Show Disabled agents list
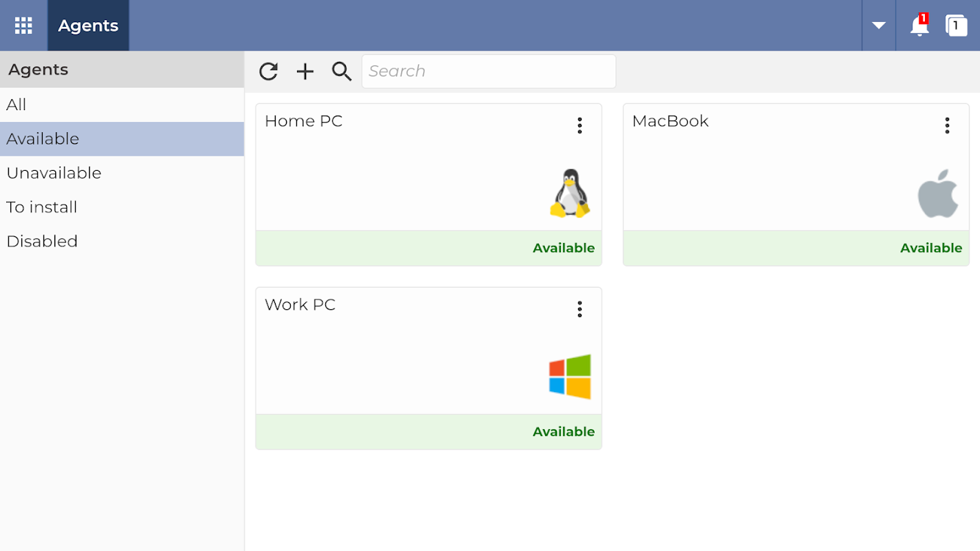Image resolution: width=980 pixels, height=551 pixels. [x=42, y=241]
